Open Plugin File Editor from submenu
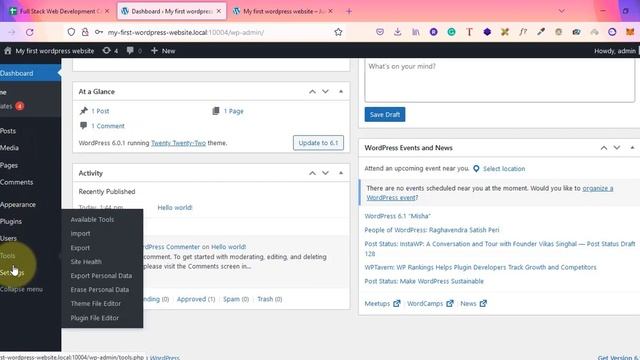 (95, 318)
